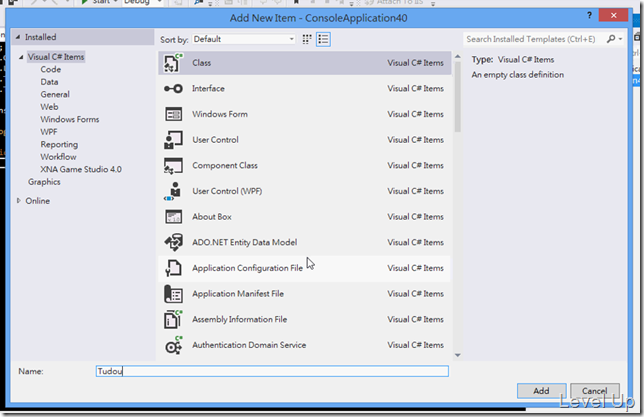Viewport: 644px width, 417px height.
Task: Select the Windows Forms category
Action: (x=70, y=120)
